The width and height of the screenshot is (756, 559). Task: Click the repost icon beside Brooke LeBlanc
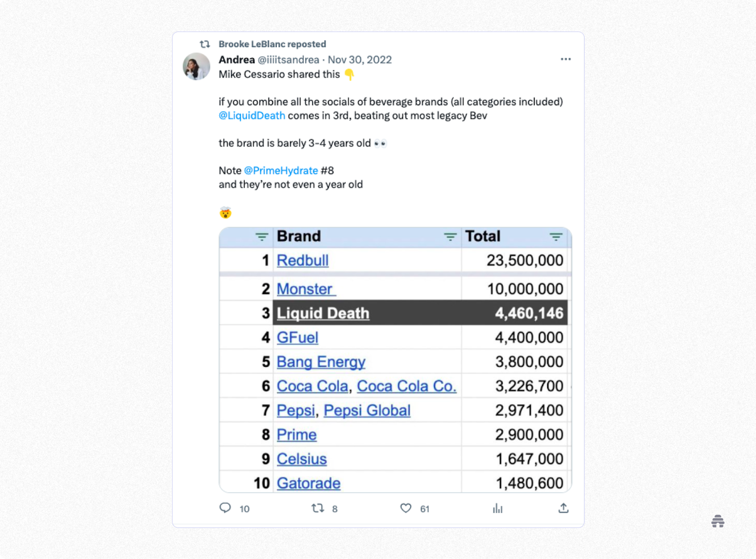coord(205,44)
